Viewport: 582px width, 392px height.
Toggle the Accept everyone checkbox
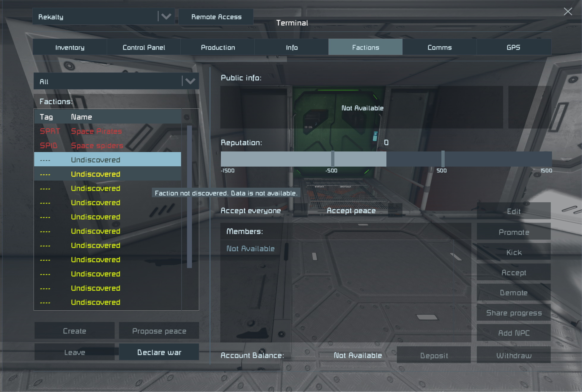(300, 211)
